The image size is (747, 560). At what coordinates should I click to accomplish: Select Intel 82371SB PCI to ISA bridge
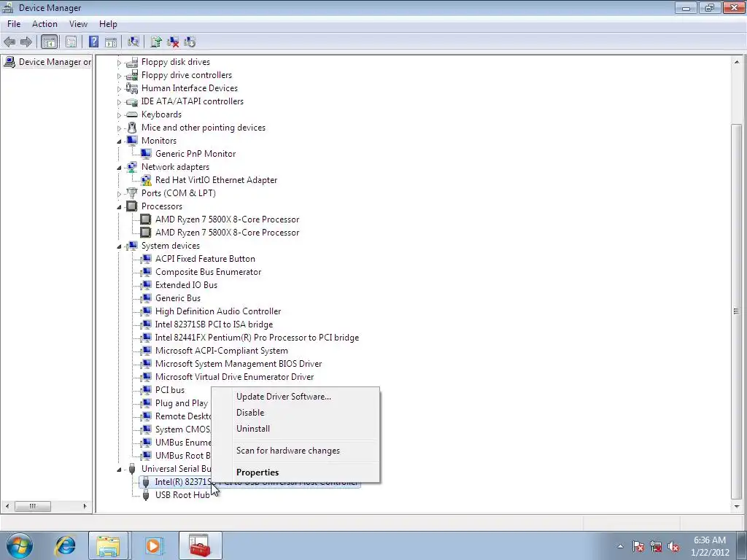click(214, 324)
